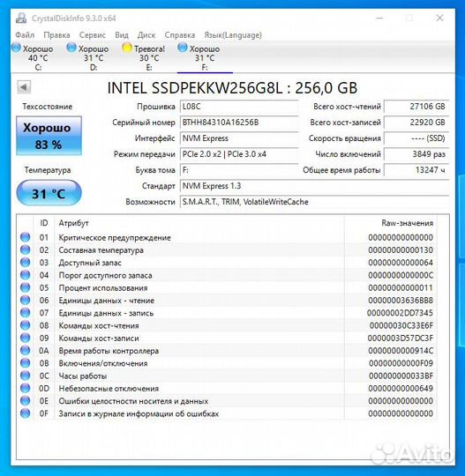
Task: Click the Raw-значения column header
Action: pyautogui.click(x=391, y=223)
